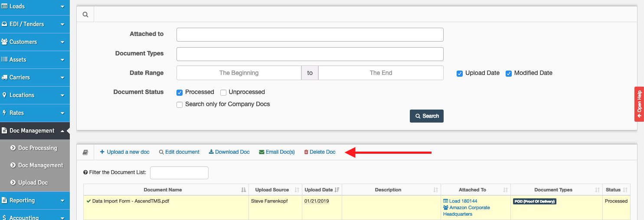Screen dimensions: 644x220
Task: Expand the Customers menu arrow
Action: coord(62,42)
